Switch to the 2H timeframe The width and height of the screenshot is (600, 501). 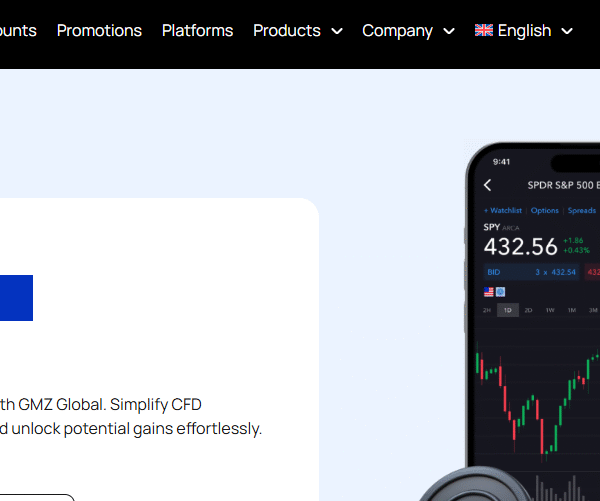(x=487, y=310)
